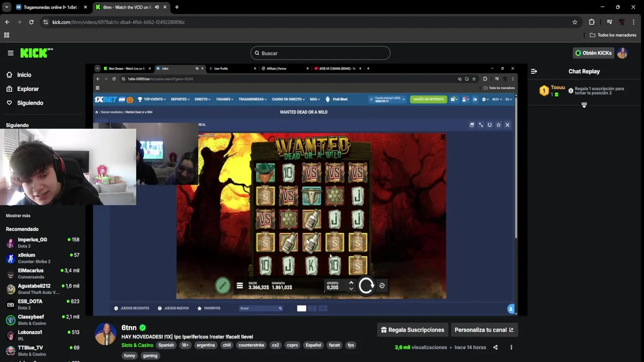644x362 pixels.
Task: Expand the CASINO EN DIRECTO dropdown
Action: 289,100
